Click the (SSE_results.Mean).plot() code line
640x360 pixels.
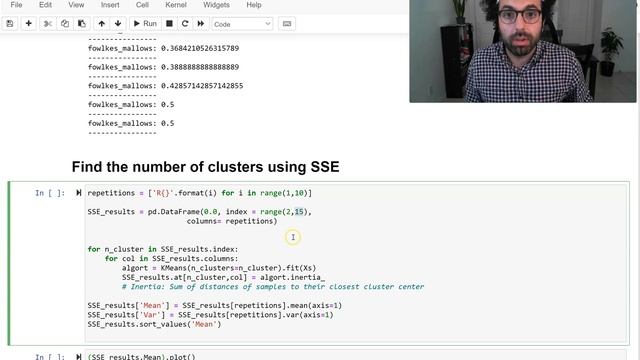(142, 357)
